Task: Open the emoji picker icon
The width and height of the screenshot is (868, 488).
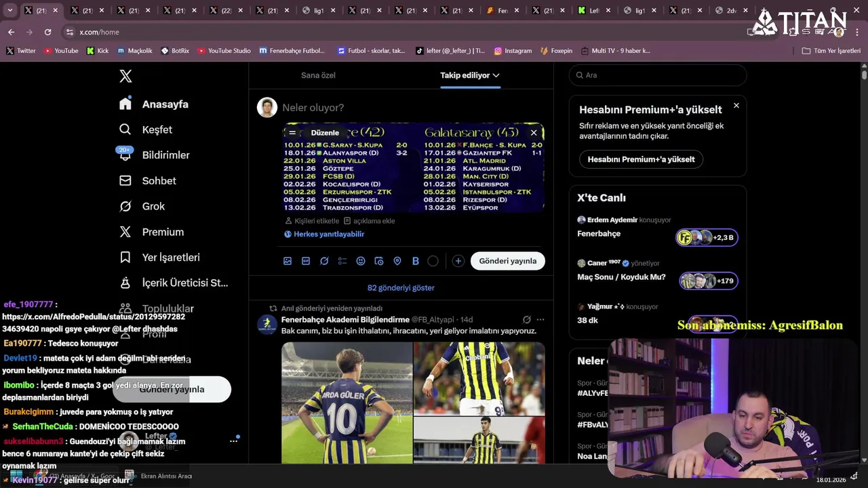Action: point(361,261)
